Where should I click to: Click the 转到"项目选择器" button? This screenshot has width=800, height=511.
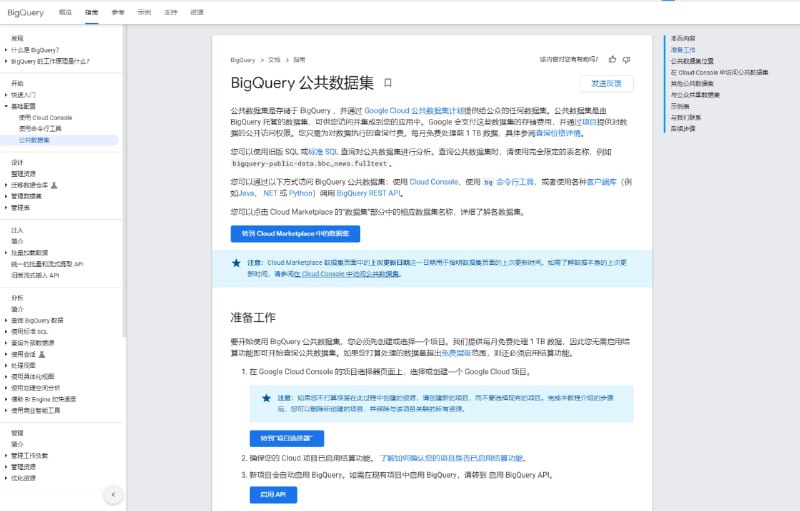(287, 439)
